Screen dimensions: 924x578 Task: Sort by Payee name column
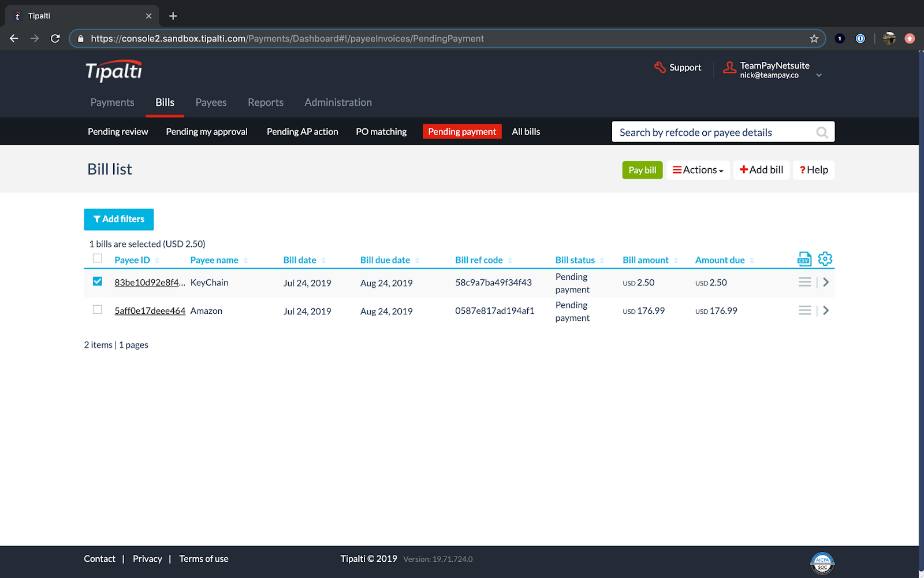(219, 260)
